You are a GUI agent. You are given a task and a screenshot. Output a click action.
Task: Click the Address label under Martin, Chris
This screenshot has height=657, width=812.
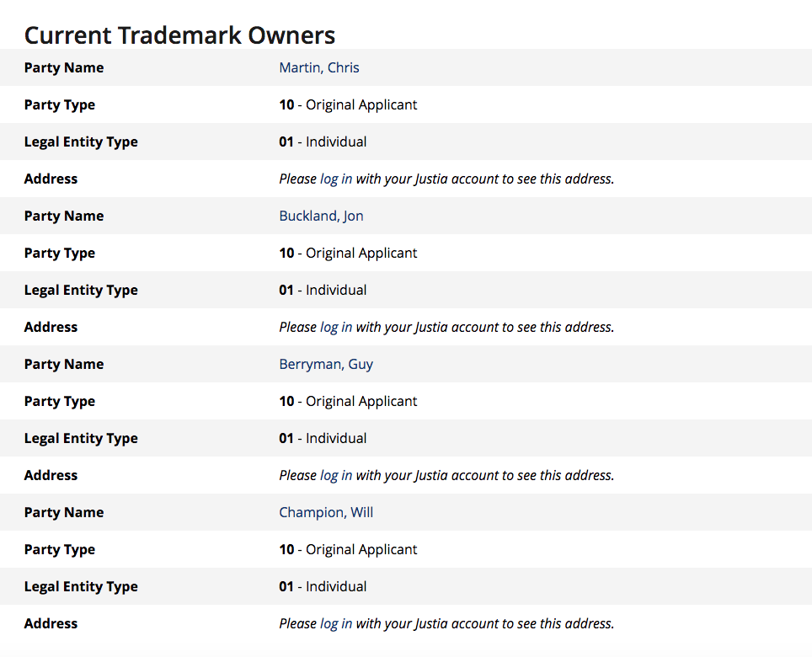tap(51, 179)
